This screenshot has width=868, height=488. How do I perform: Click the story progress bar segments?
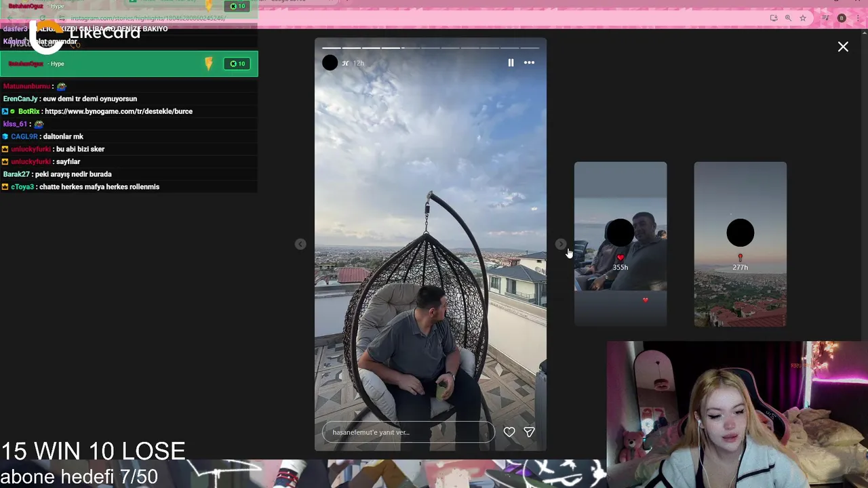(x=431, y=47)
